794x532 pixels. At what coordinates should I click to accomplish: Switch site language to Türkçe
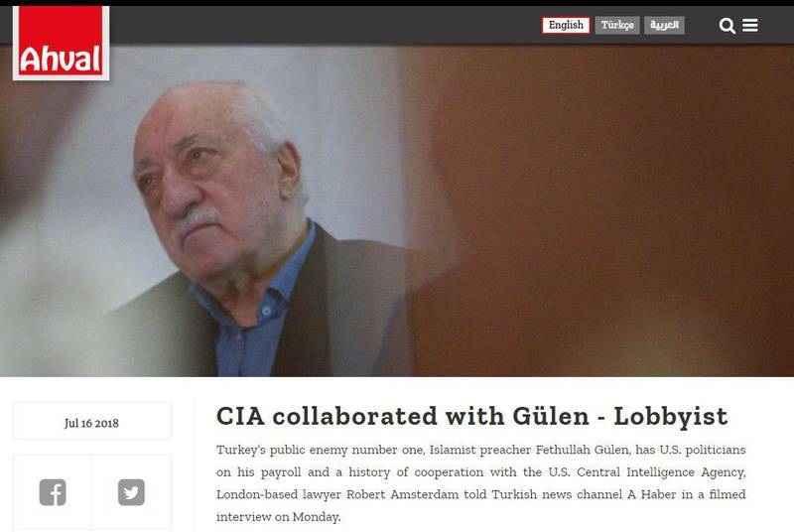tap(617, 25)
